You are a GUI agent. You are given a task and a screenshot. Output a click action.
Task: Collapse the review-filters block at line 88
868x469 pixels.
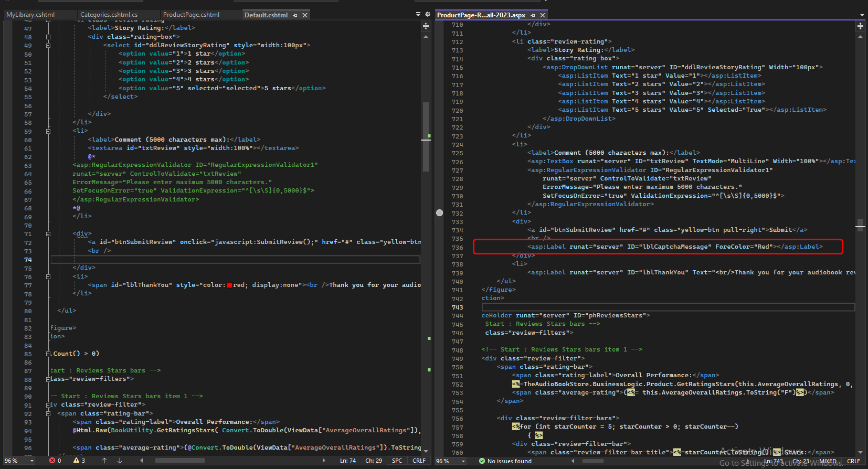[48, 379]
